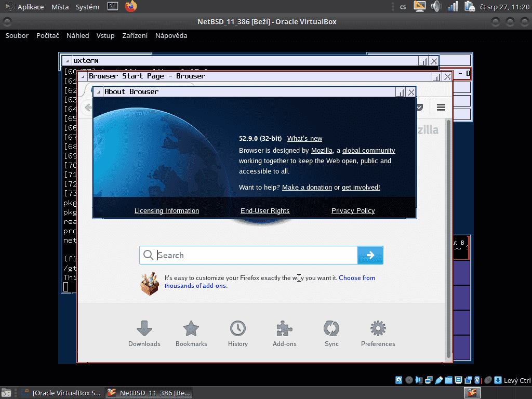532x399 pixels.
Task: Click VirtualBox USB devices indicator
Action: point(438,380)
